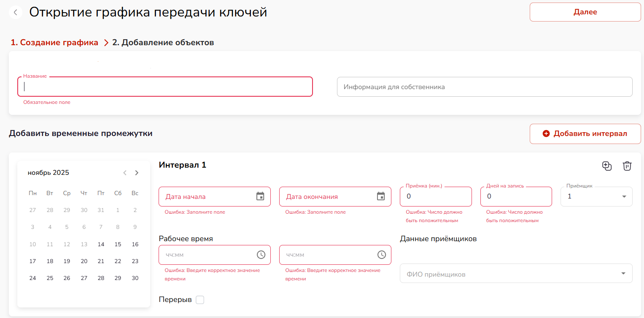Open calendar picker in Дата начала field
Screen dimensions: 644x318
260,196
